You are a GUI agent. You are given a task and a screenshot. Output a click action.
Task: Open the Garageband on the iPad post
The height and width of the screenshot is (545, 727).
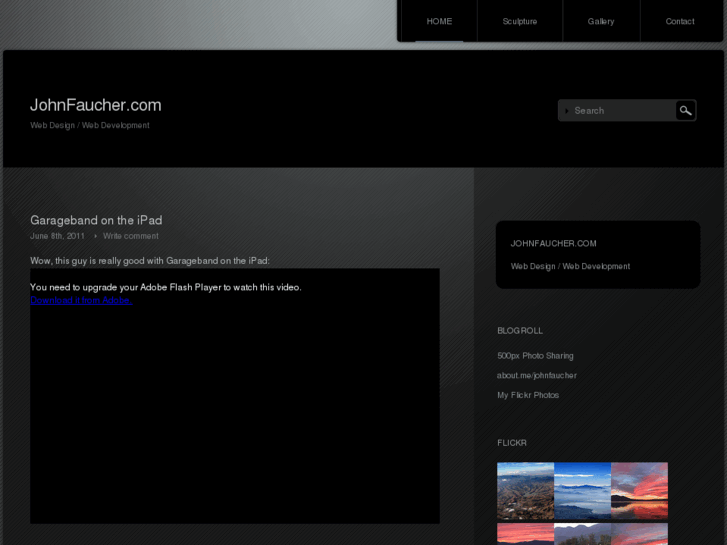coord(96,220)
